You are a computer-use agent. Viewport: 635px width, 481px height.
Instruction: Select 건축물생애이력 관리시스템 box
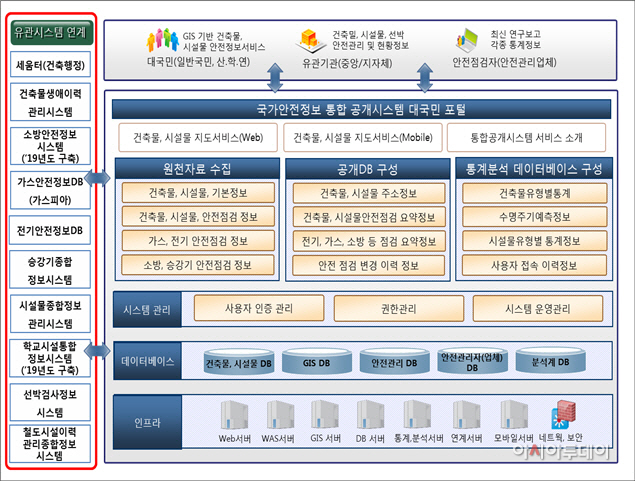(x=50, y=102)
